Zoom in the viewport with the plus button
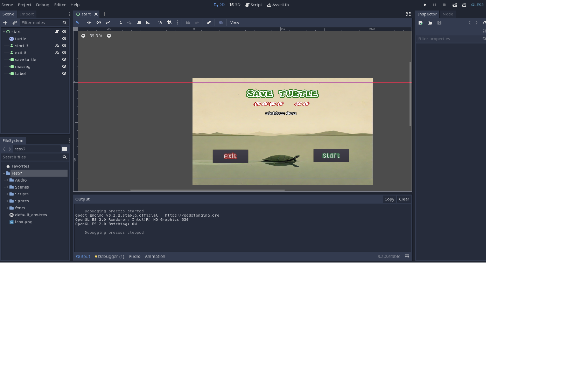The image size is (588, 368). coord(109,36)
